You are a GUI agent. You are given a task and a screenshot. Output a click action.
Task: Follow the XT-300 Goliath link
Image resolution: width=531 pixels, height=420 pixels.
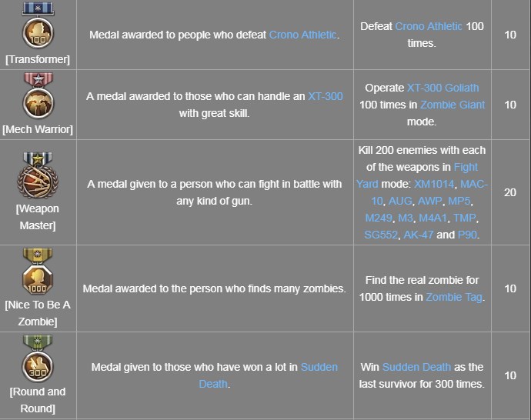[x=442, y=88]
